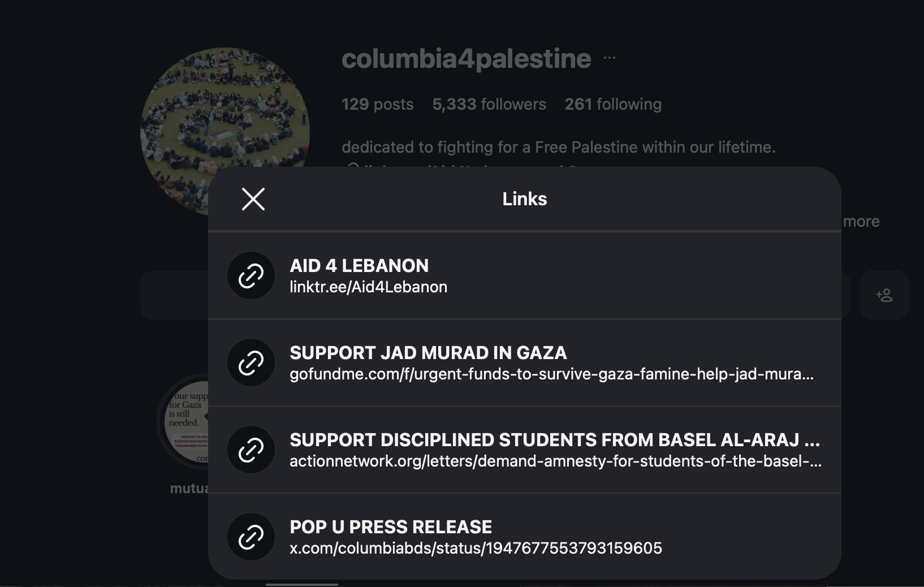Click the chain icon beside SUPPORT DISCIPLINED STUDENTS
Screen dimensions: 924x587
pyautogui.click(x=251, y=450)
